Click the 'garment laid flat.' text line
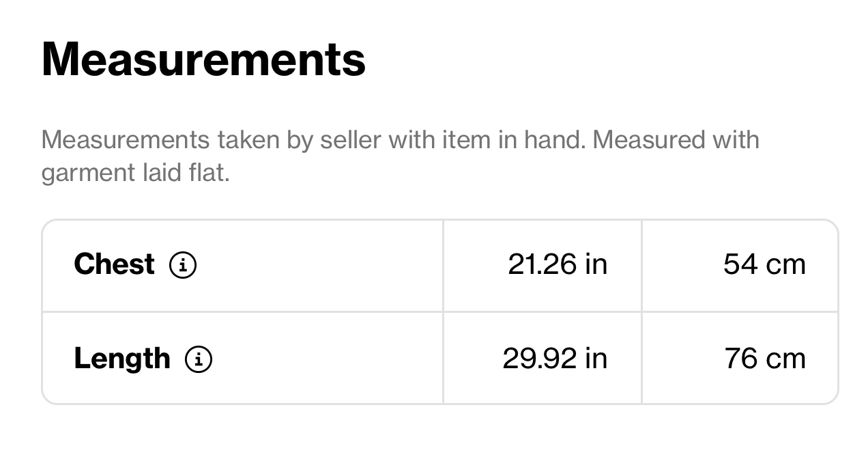The image size is (868, 457). pyautogui.click(x=135, y=173)
